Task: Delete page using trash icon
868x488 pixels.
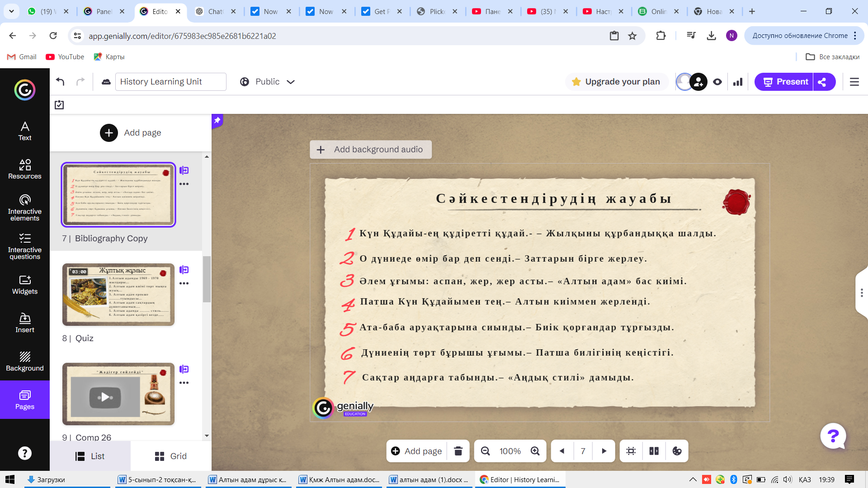Action: [458, 451]
